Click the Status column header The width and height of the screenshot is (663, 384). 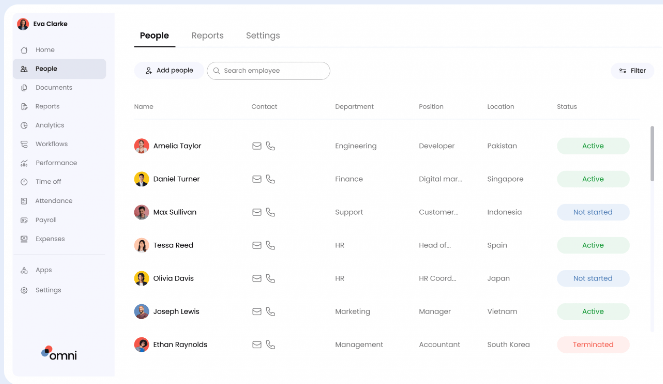coord(567,107)
